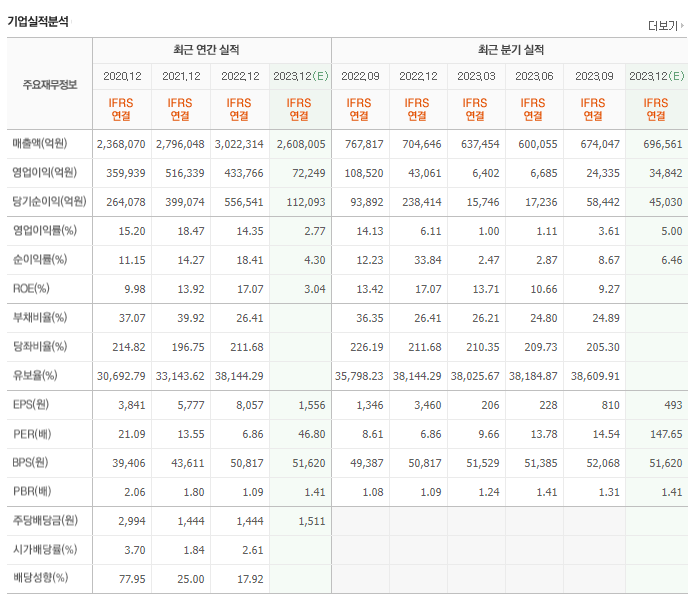Click the 주요재무정보 header cell
The height and width of the screenshot is (598, 697).
tap(50, 84)
